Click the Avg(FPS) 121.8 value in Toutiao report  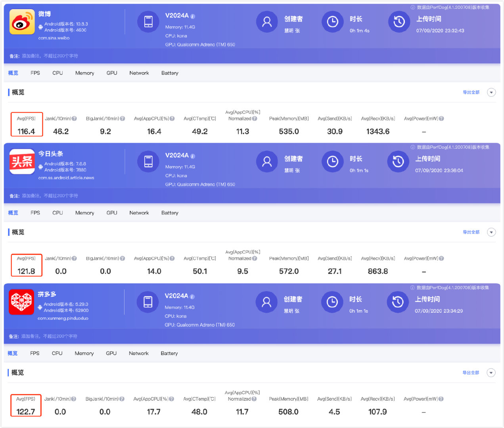tap(26, 271)
